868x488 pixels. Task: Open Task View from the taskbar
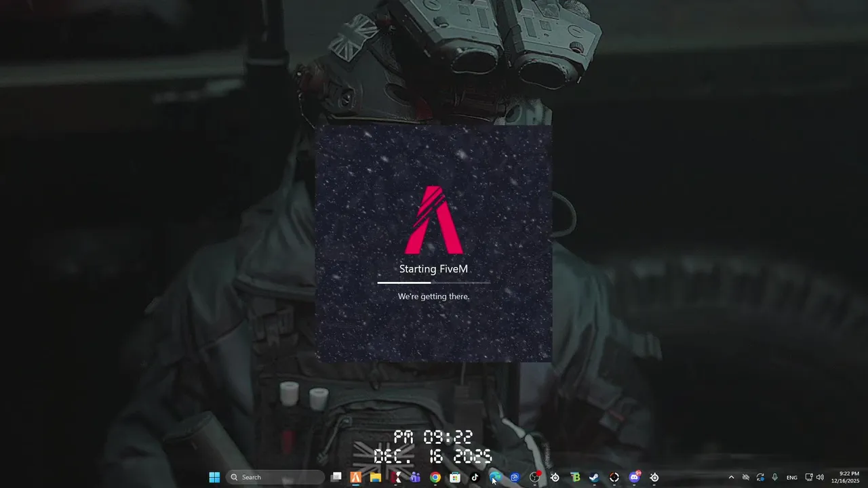(x=336, y=477)
